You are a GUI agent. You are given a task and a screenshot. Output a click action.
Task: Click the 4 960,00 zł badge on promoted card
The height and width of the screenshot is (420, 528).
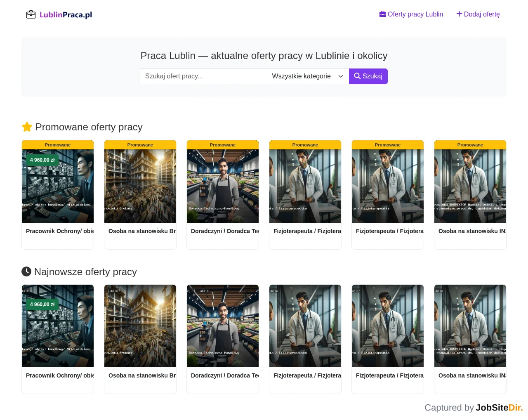click(x=42, y=160)
